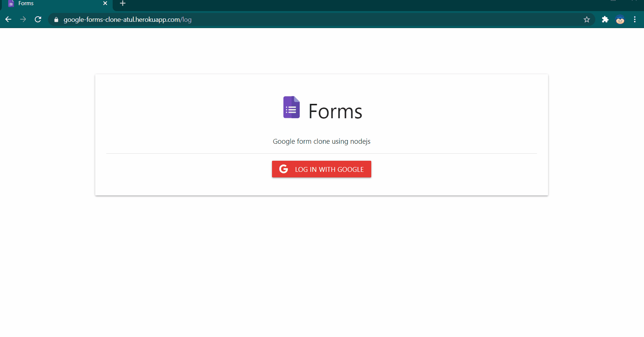644x337 pixels.
Task: Click the large Forms heading text
Action: pos(335,111)
